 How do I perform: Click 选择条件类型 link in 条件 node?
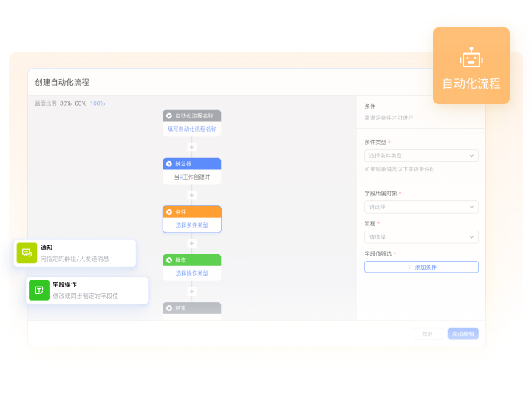(x=192, y=225)
